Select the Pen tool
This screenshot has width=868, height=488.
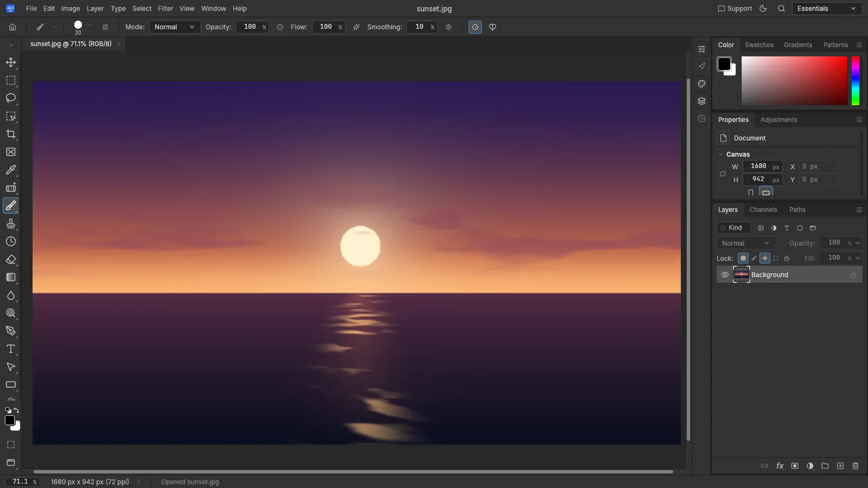(x=11, y=331)
